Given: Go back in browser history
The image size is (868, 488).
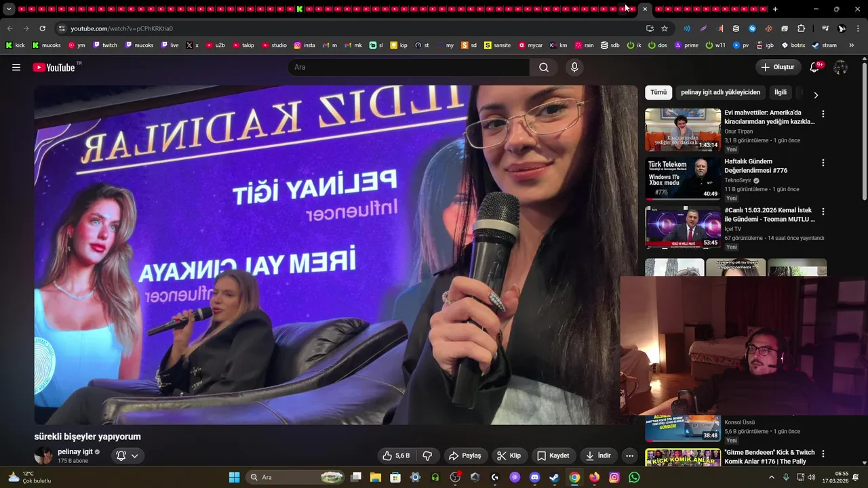Looking at the screenshot, I should tap(9, 28).
